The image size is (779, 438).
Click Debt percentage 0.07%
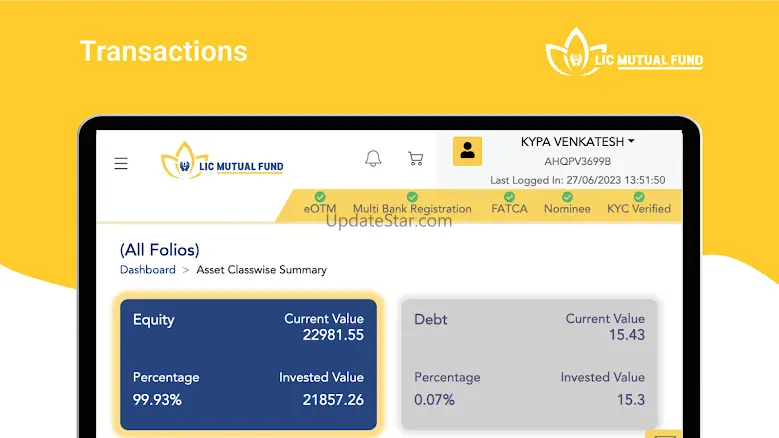coord(434,400)
